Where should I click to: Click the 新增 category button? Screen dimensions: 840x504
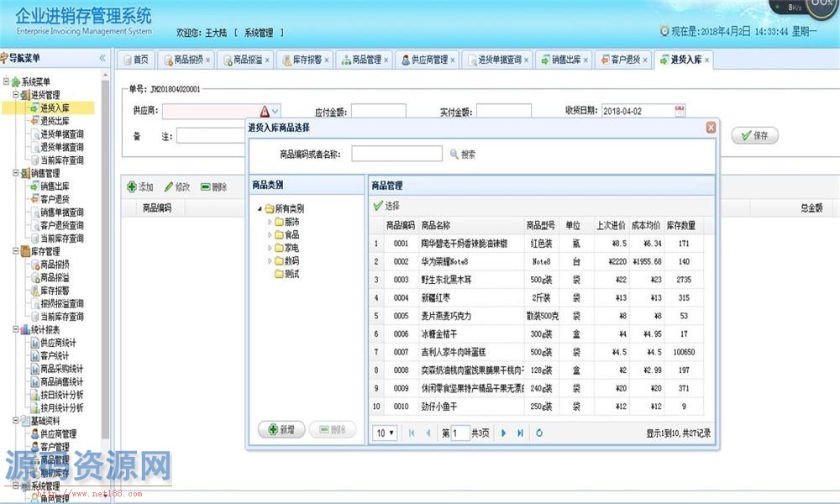[281, 429]
